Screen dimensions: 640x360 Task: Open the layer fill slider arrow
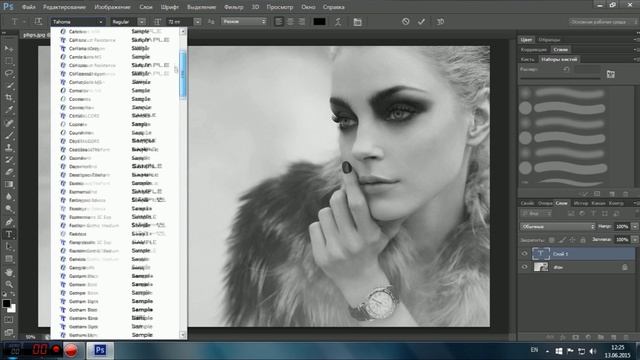635,240
